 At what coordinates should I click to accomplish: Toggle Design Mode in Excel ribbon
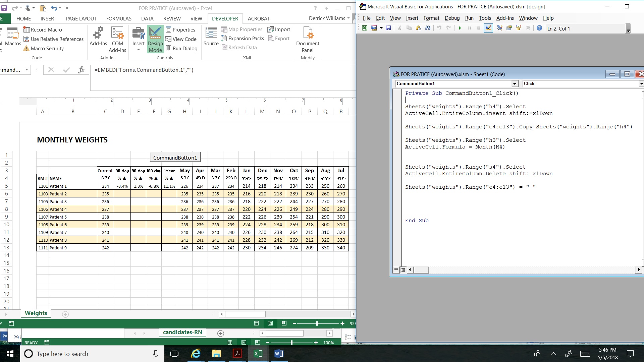click(155, 40)
